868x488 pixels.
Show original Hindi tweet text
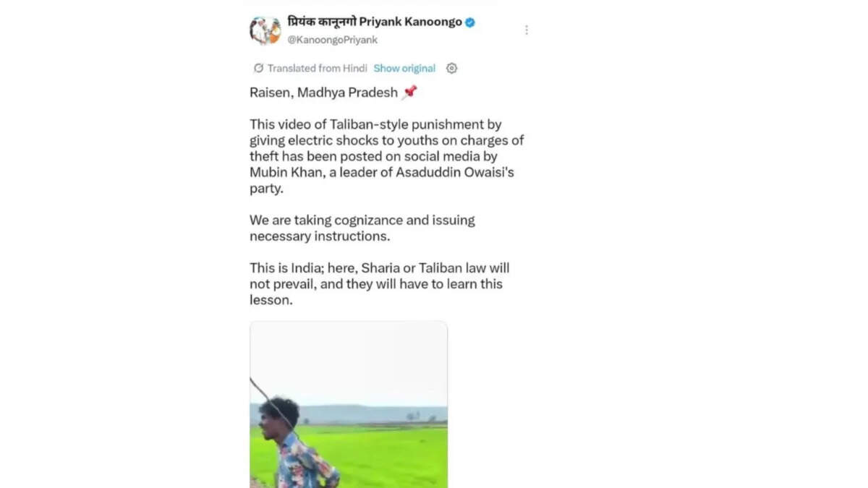tap(404, 68)
